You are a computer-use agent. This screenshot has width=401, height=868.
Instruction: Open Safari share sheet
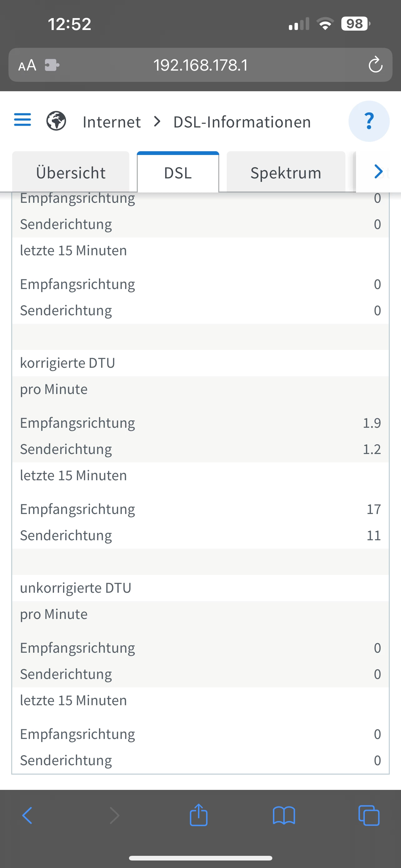tap(199, 816)
